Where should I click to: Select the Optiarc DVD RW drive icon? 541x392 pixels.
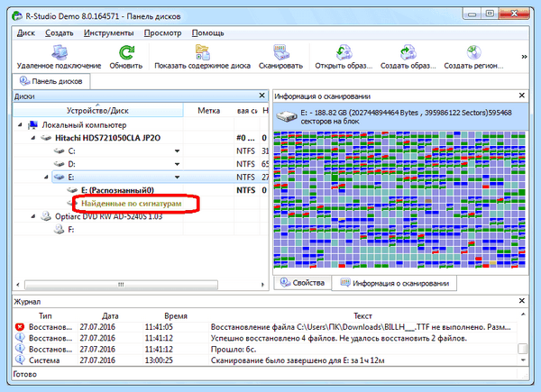(x=46, y=216)
